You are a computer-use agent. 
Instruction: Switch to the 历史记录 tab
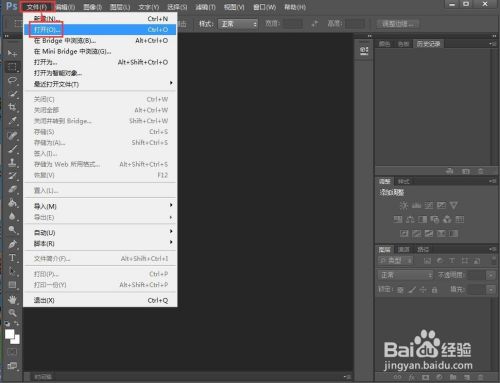point(428,44)
